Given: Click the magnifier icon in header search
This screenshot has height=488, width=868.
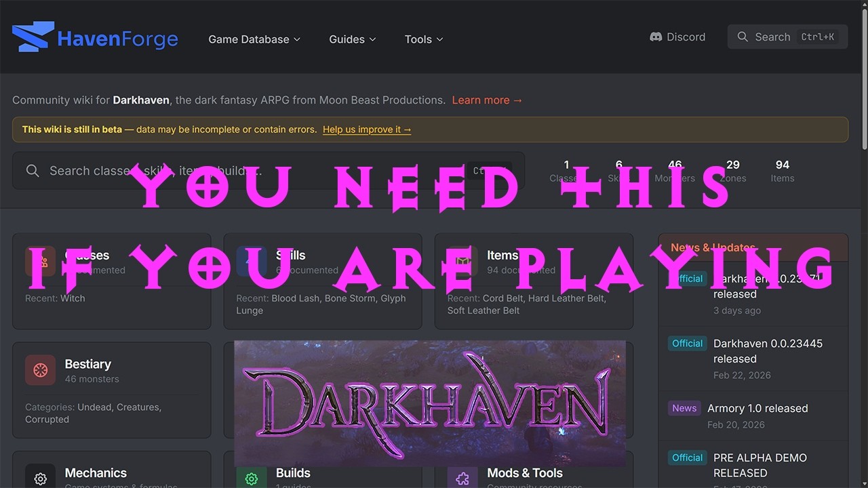Looking at the screenshot, I should click(x=743, y=37).
